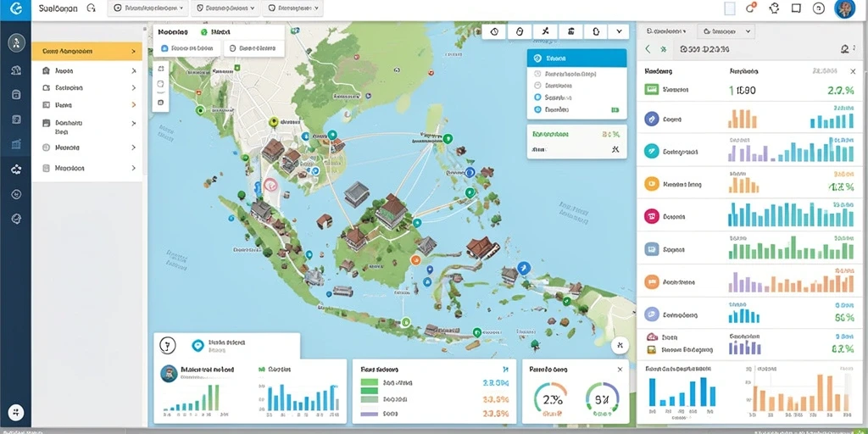The width and height of the screenshot is (868, 434).
Task: Expand the chevron dropdown in the map toolbar
Action: pyautogui.click(x=618, y=32)
